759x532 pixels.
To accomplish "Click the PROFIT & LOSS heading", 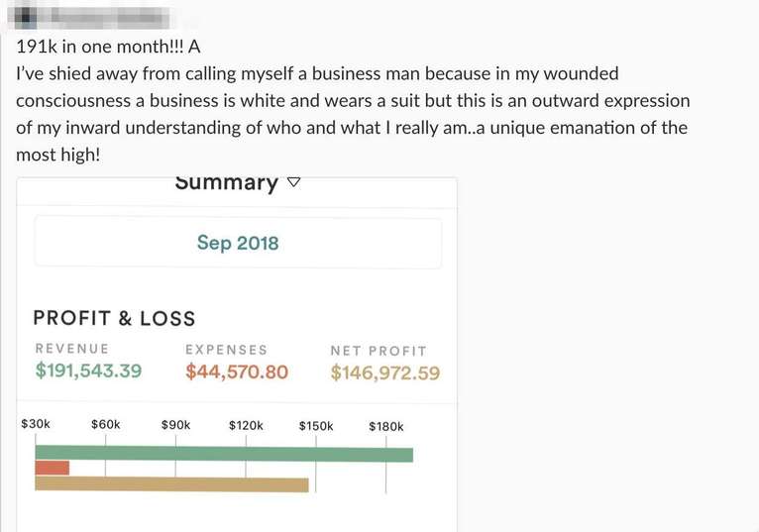I will point(114,318).
